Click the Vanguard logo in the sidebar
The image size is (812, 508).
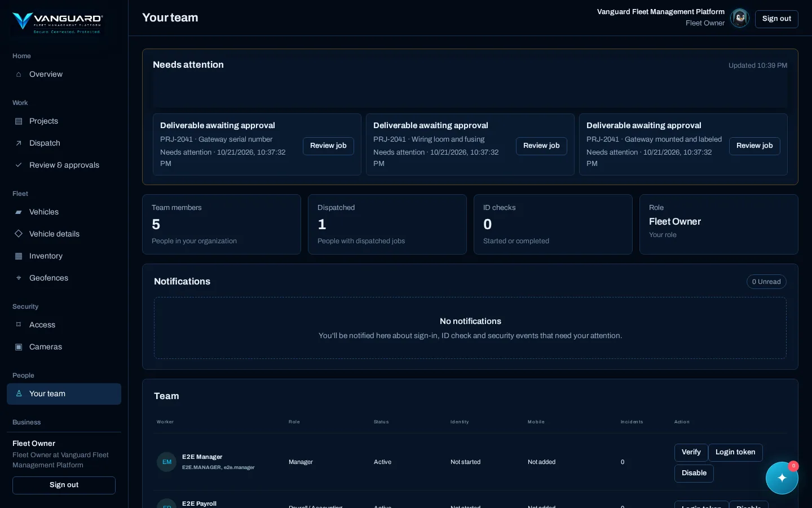(x=58, y=23)
